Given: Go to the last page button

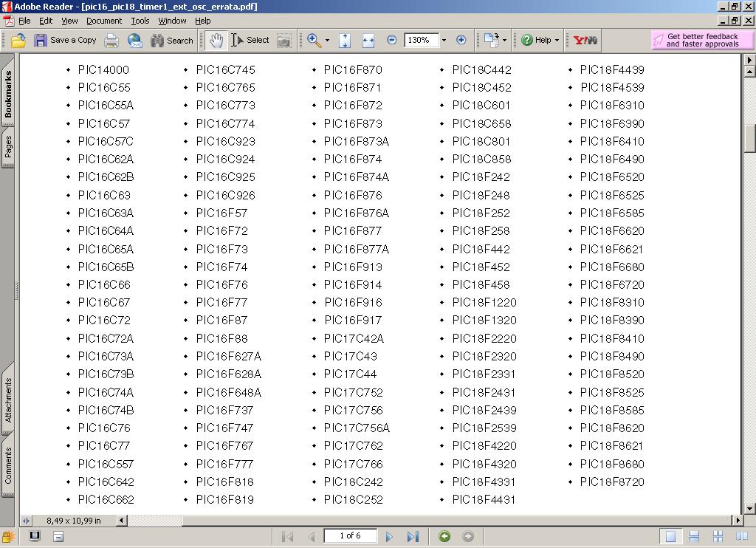Looking at the screenshot, I should tap(413, 536).
